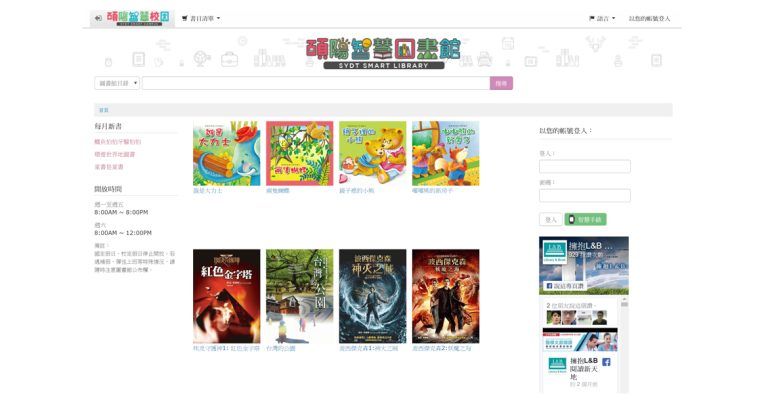Open the 紅色金字塔 book cover
Image resolution: width=768 pixels, height=394 pixels.
227,296
